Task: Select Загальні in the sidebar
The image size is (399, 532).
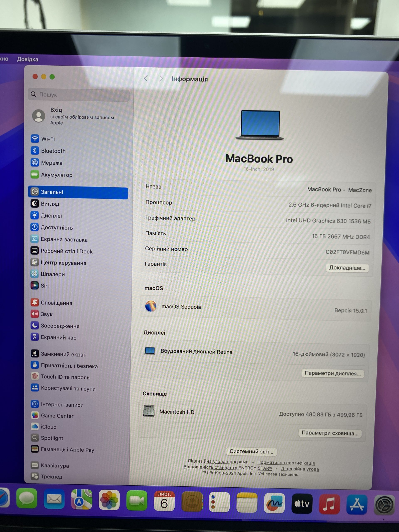Action: point(78,192)
